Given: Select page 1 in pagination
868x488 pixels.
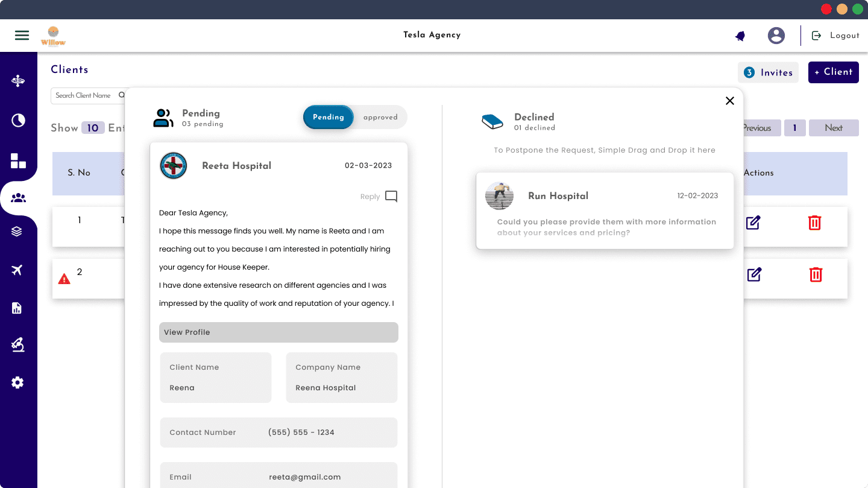Looking at the screenshot, I should pyautogui.click(x=795, y=128).
